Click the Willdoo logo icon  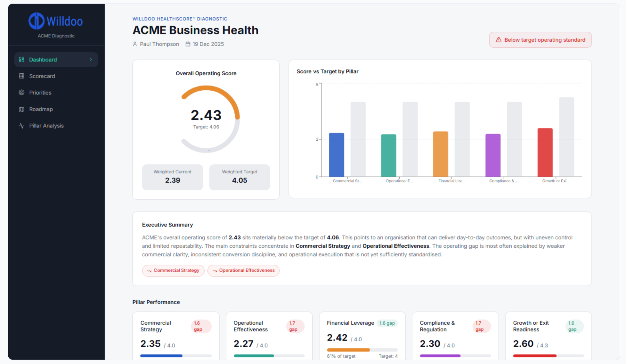point(36,21)
